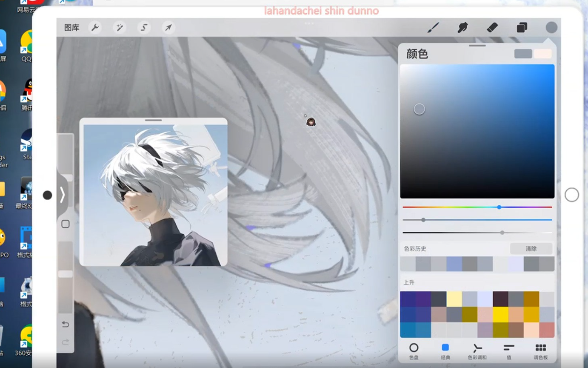Switch to the 调色板 palettes tab
The width and height of the screenshot is (588, 368).
[540, 351]
